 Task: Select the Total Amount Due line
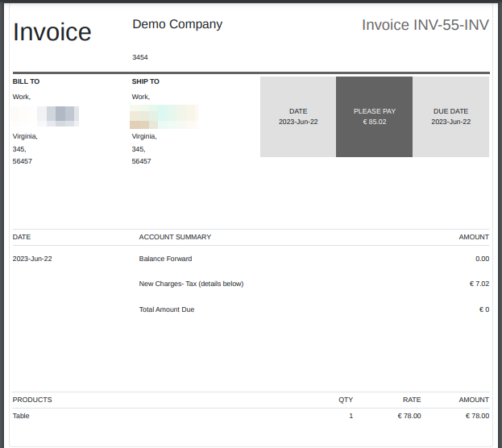click(167, 309)
